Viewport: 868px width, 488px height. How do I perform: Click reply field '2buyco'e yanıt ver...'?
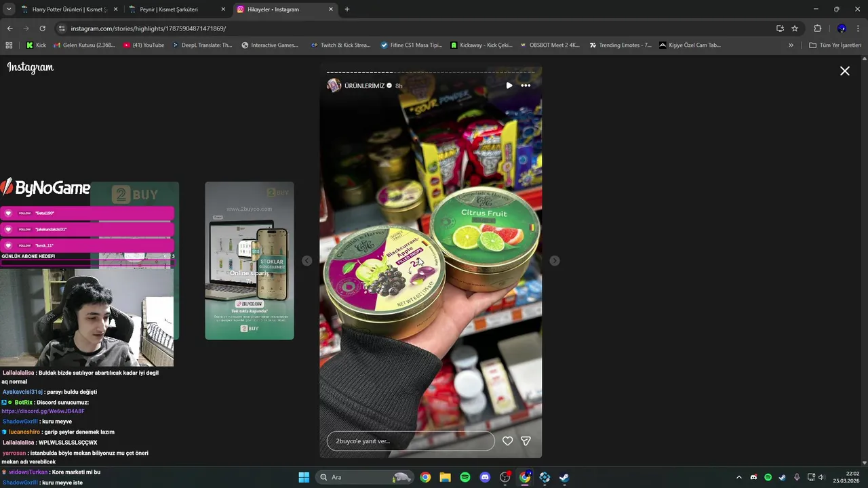coord(411,441)
